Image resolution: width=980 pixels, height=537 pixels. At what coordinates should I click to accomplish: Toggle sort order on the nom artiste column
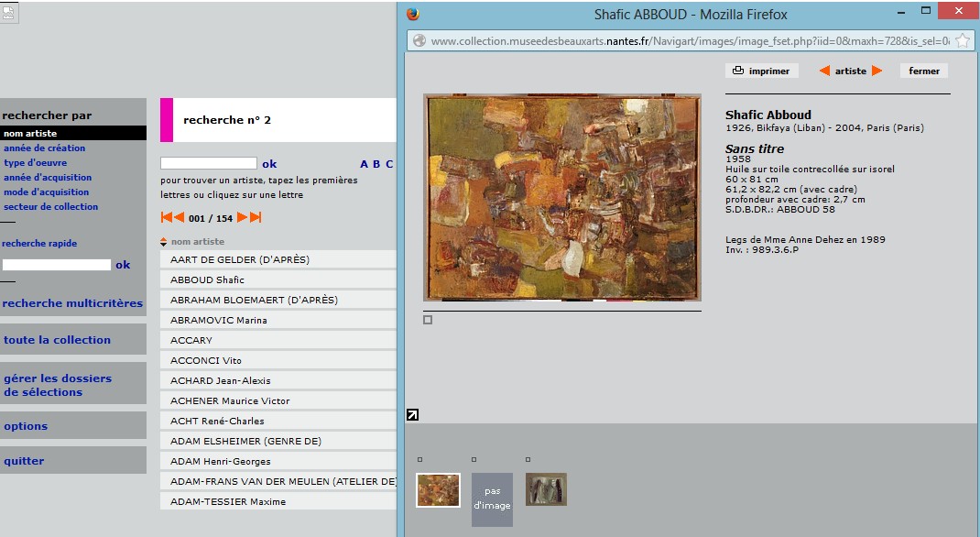pyautogui.click(x=164, y=242)
